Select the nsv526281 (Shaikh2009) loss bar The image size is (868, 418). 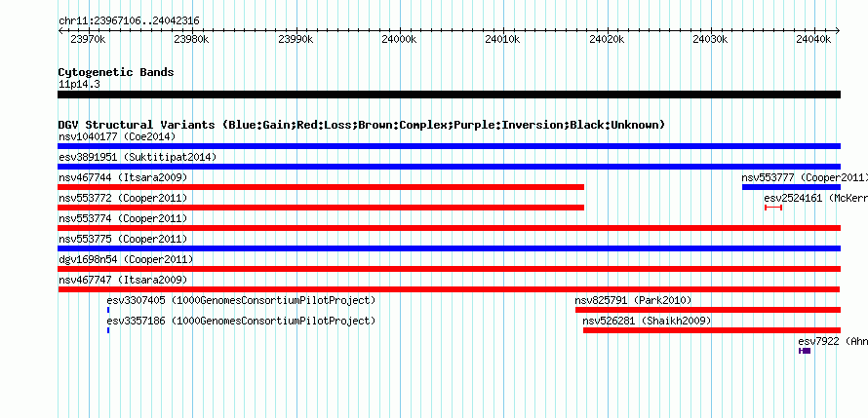pos(712,330)
